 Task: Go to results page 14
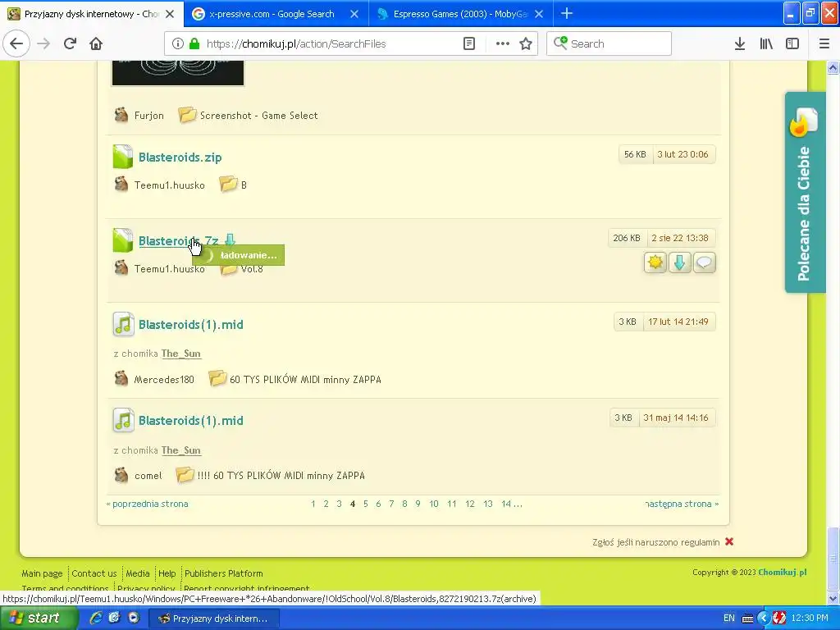point(506,504)
